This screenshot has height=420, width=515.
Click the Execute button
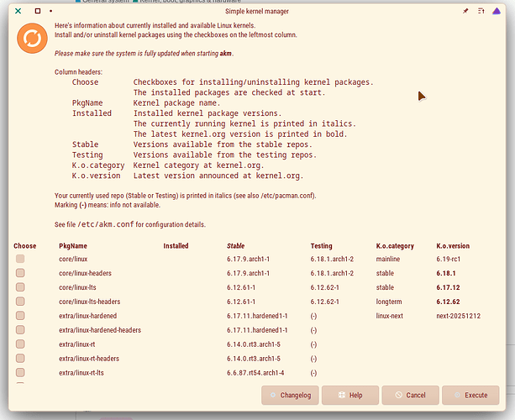tap(470, 395)
